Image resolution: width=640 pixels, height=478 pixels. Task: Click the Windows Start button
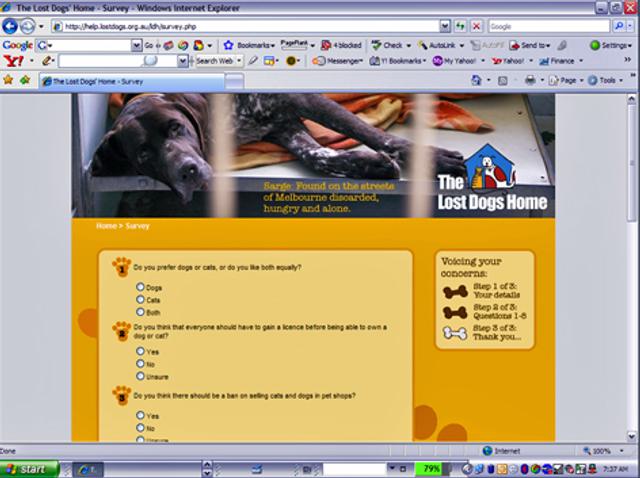(29, 469)
